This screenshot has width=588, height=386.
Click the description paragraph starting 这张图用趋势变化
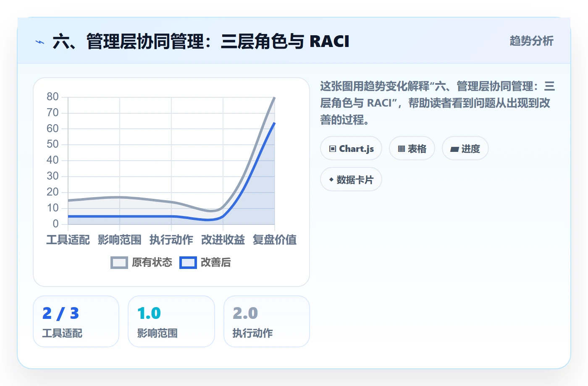[438, 103]
